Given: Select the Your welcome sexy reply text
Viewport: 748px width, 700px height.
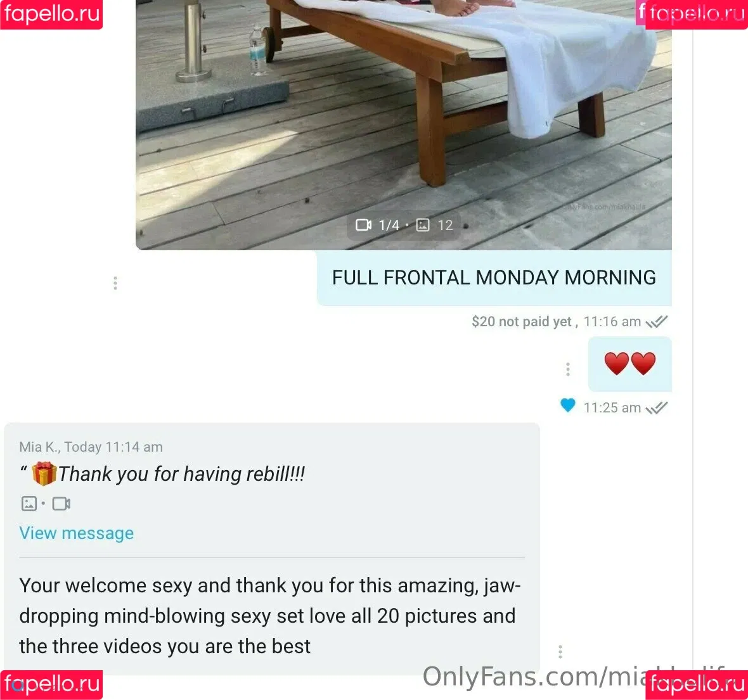Looking at the screenshot, I should [x=270, y=616].
